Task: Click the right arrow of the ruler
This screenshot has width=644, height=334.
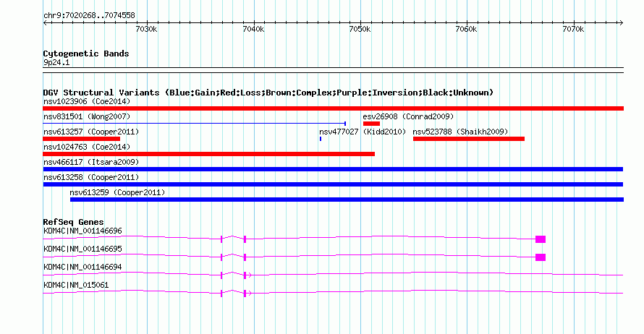Action: pyautogui.click(x=621, y=23)
